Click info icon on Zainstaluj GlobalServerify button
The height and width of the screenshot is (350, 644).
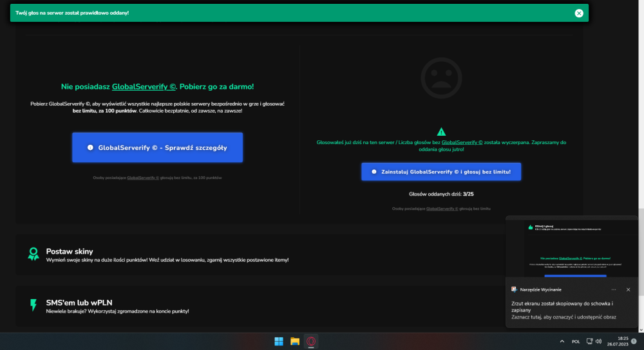point(374,172)
